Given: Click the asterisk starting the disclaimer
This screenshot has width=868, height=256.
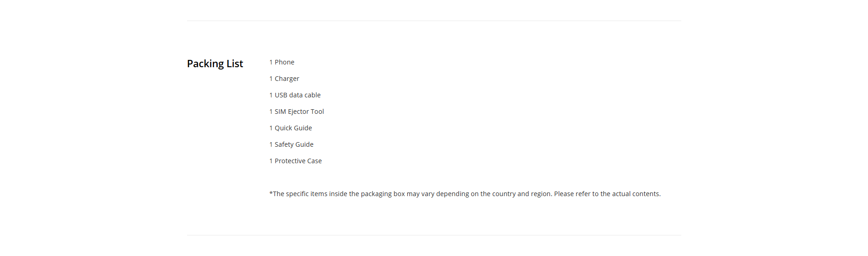Looking at the screenshot, I should pos(271,193).
